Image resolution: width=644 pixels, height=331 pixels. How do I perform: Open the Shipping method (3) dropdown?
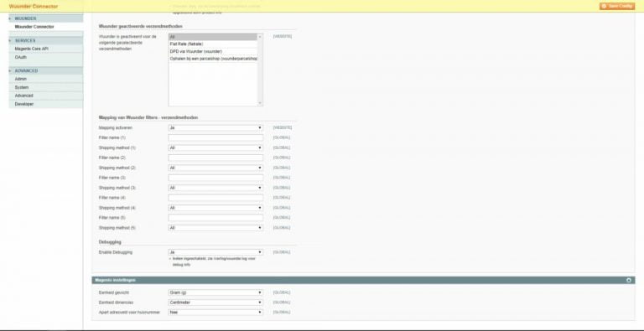point(216,188)
